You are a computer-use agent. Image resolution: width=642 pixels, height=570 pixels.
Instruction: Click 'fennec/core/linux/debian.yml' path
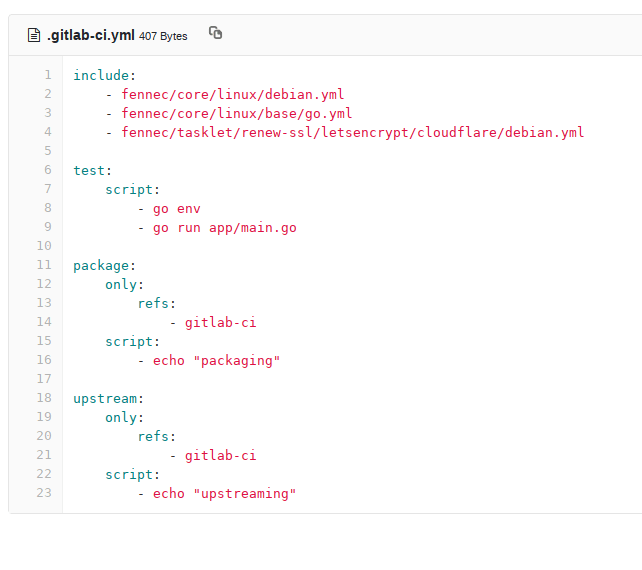click(233, 95)
